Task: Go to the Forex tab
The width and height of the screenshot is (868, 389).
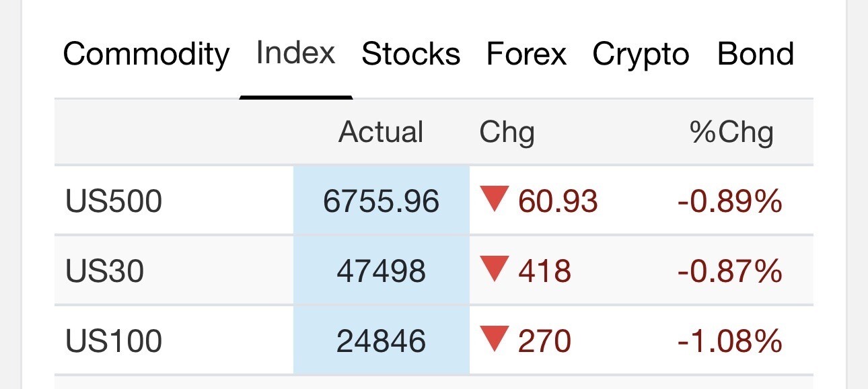Action: (526, 54)
